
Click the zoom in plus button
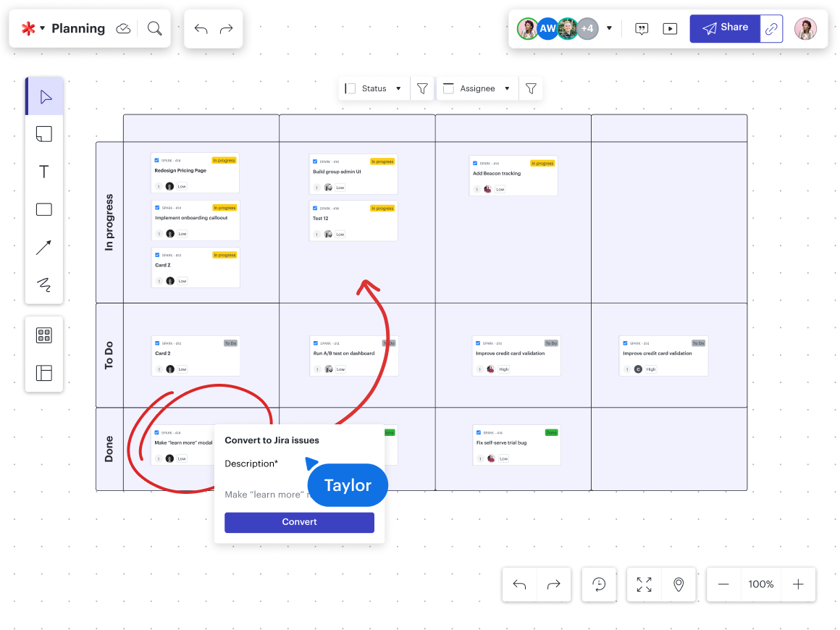click(x=798, y=584)
